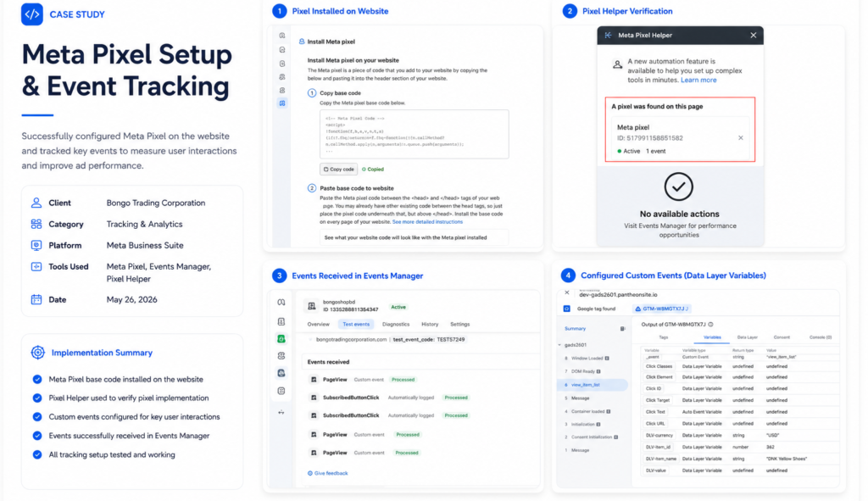Click the blue code-brackets Case Study logo
This screenshot has width=868, height=501.
(32, 14)
